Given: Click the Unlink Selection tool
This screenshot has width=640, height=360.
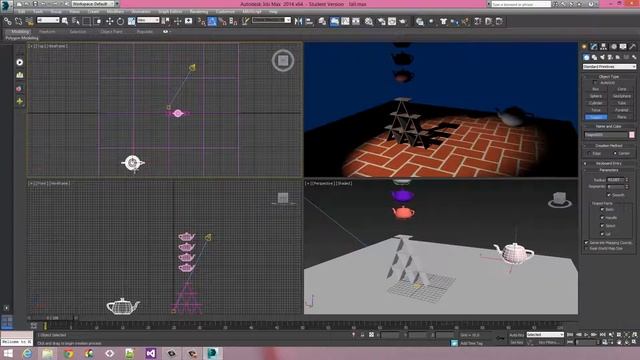Looking at the screenshot, I should pyautogui.click(x=18, y=21).
